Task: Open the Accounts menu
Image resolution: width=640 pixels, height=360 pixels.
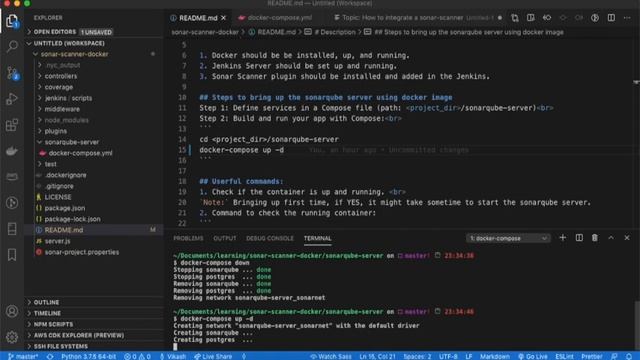Action: (12, 311)
